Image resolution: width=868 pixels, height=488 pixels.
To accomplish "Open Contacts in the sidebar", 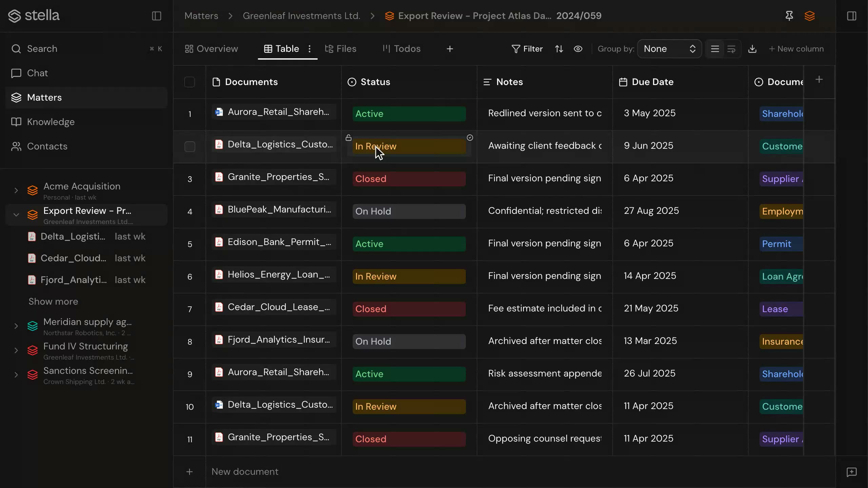I will pos(86,146).
